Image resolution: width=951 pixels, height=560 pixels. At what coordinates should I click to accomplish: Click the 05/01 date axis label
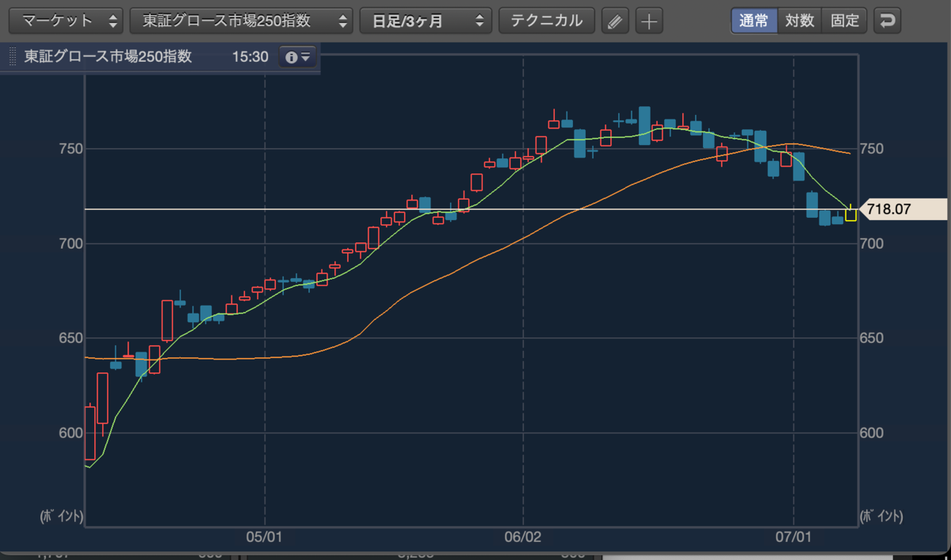[264, 536]
